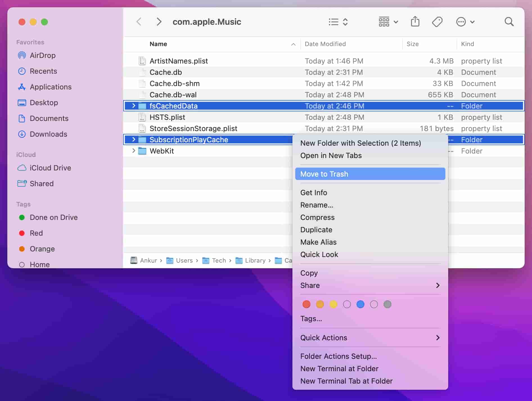
Task: Open the Tags… menu entry
Action: pyautogui.click(x=370, y=319)
